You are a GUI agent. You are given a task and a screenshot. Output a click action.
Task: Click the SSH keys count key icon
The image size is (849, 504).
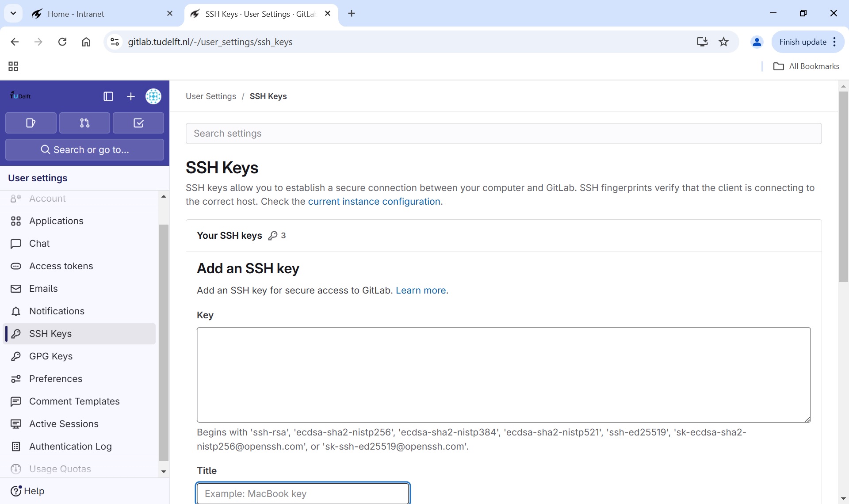point(273,236)
